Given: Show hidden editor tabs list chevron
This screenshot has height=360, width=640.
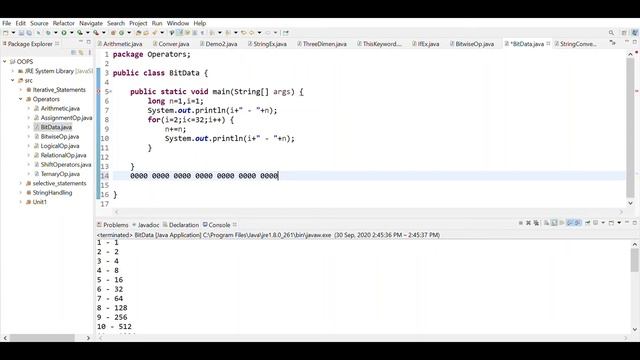Looking at the screenshot, I should (x=612, y=42).
